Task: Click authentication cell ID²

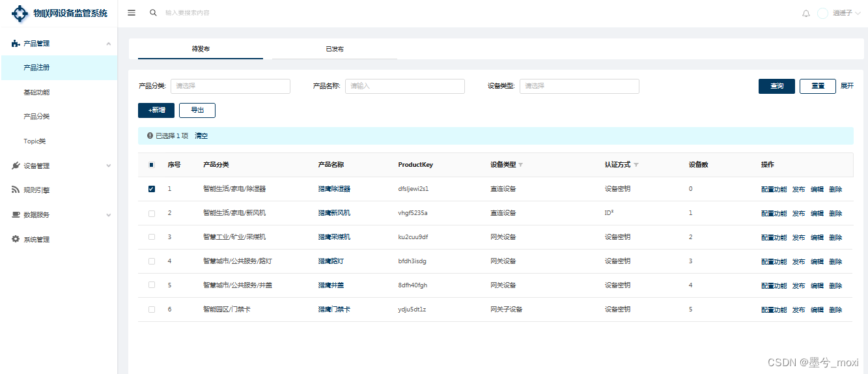Action: click(609, 213)
